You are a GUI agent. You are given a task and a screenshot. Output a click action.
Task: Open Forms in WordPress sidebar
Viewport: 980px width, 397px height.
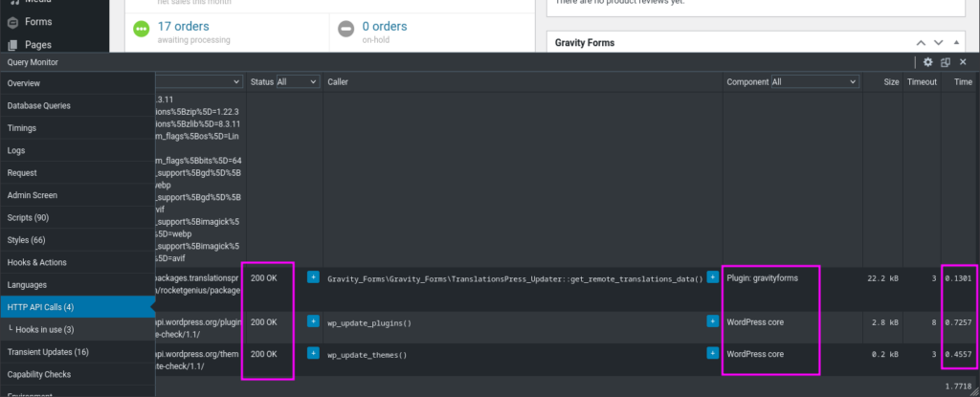click(38, 22)
